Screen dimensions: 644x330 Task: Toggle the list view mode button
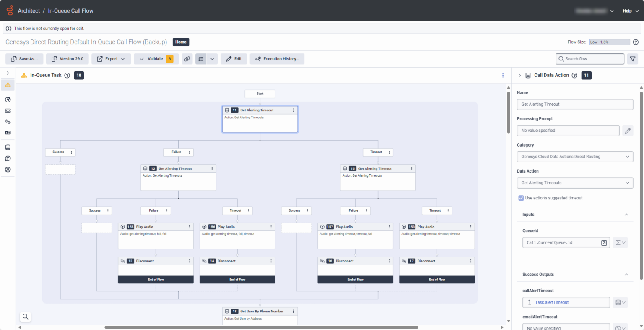click(x=201, y=59)
